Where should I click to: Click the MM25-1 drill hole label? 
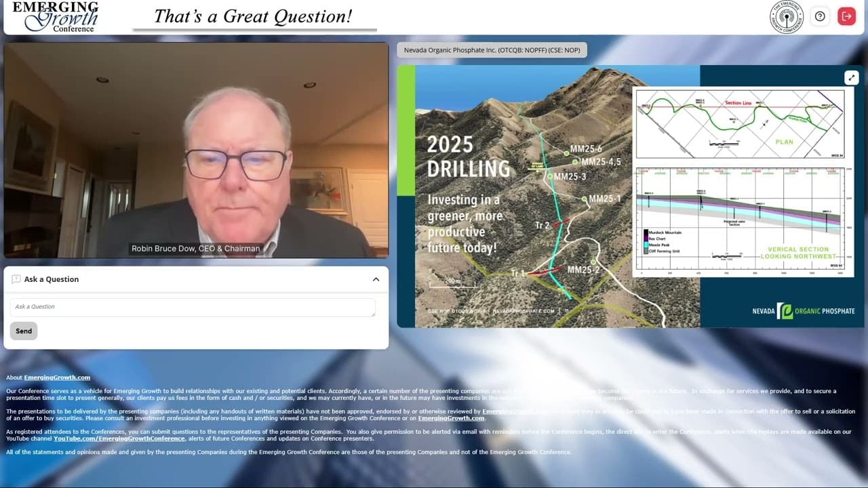605,199
